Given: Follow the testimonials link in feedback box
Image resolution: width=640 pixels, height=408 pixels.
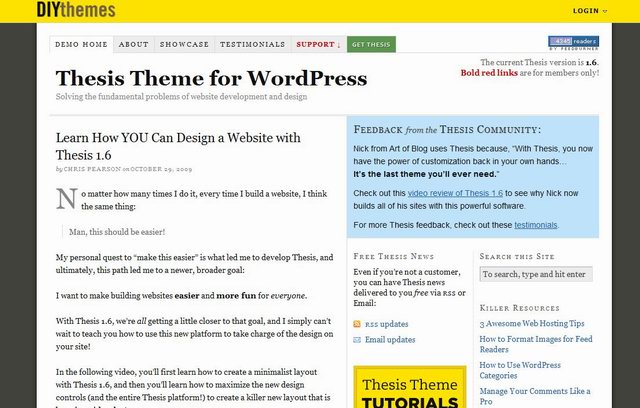Looking at the screenshot, I should pyautogui.click(x=536, y=225).
